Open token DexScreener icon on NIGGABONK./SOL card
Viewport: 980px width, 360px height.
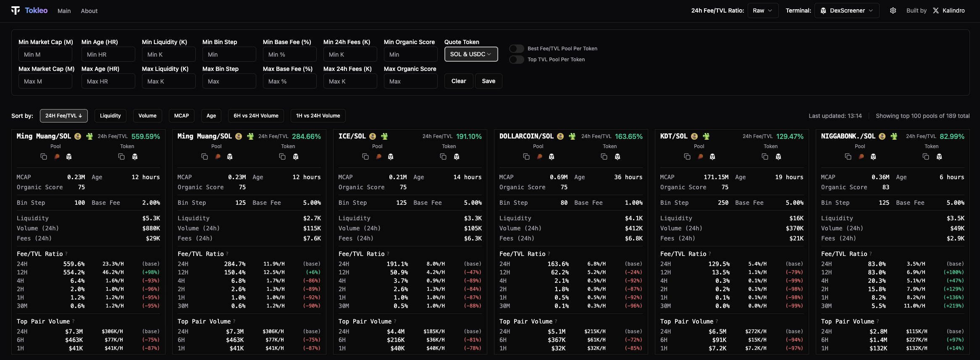(939, 157)
